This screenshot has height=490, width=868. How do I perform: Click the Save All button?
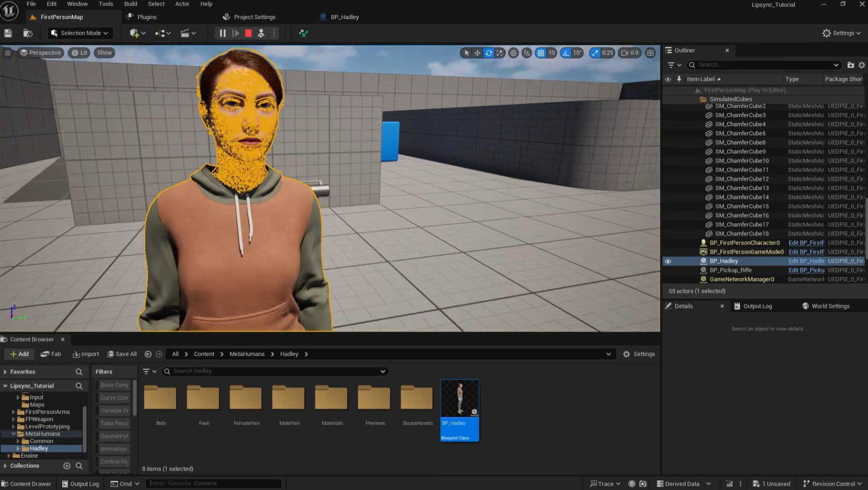[122, 354]
